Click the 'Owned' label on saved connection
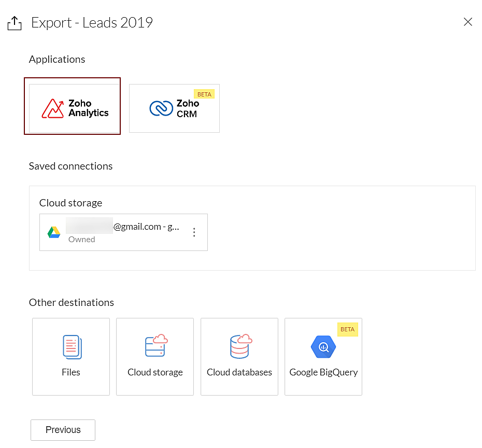This screenshot has width=482, height=448. 81,239
